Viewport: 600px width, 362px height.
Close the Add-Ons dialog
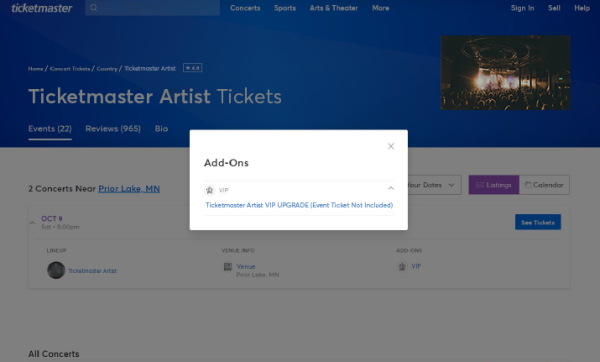coord(391,146)
